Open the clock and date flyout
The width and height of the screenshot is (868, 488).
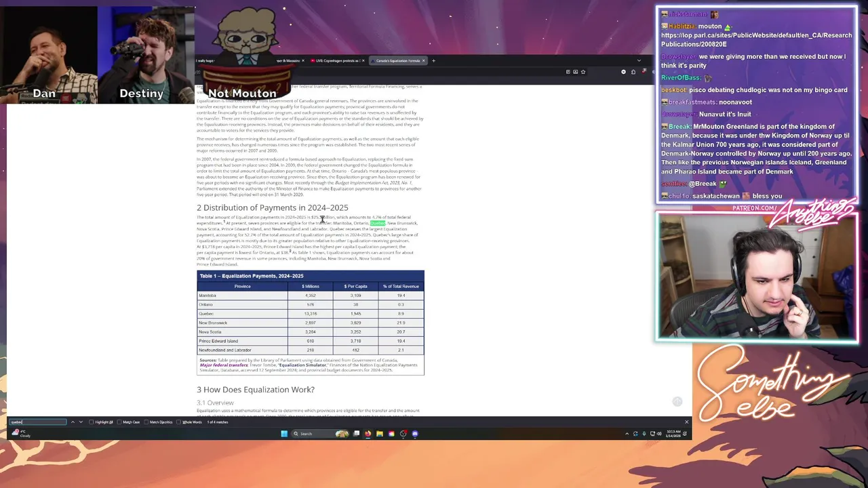673,434
